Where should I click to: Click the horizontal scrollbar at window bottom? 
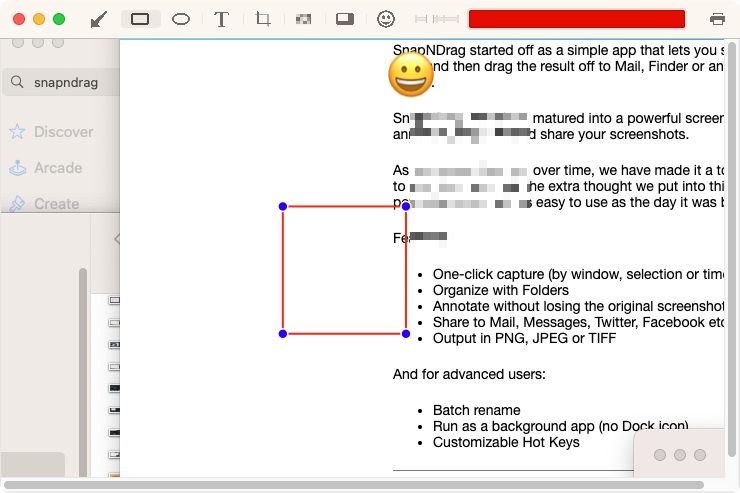(x=354, y=485)
